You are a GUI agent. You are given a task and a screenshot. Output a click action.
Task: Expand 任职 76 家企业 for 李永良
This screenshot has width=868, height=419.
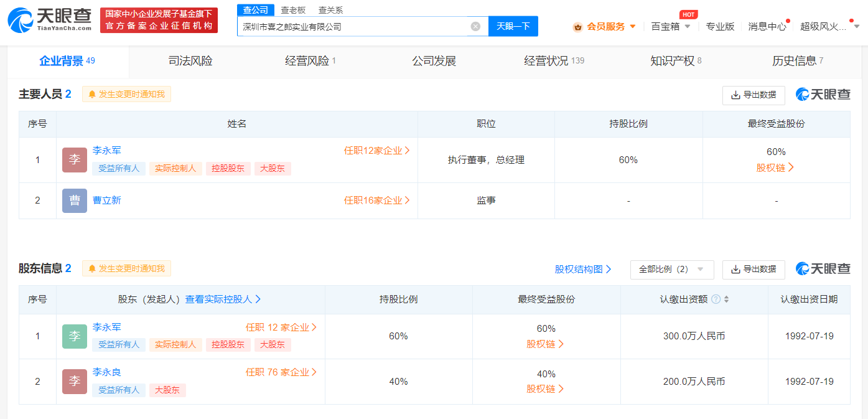coord(281,372)
